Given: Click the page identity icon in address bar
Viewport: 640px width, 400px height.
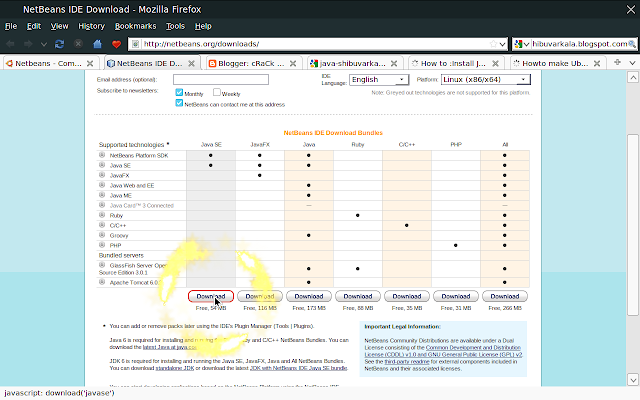Looking at the screenshot, I should [x=136, y=44].
